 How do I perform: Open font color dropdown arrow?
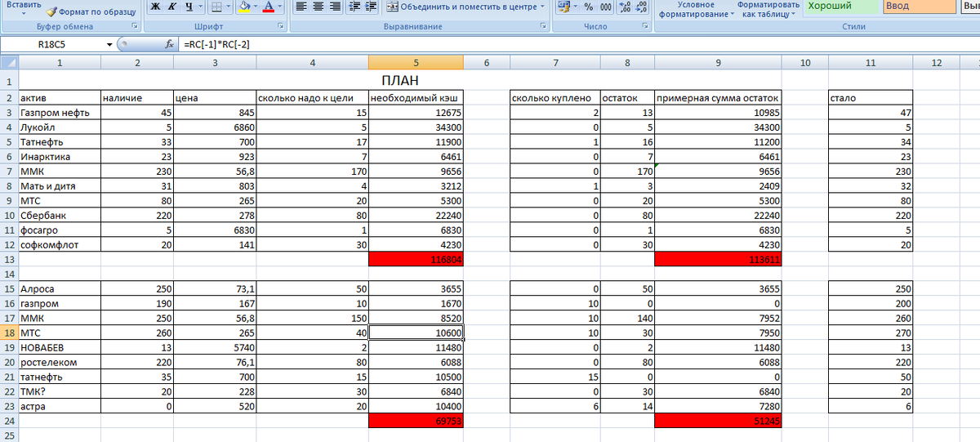[x=281, y=7]
